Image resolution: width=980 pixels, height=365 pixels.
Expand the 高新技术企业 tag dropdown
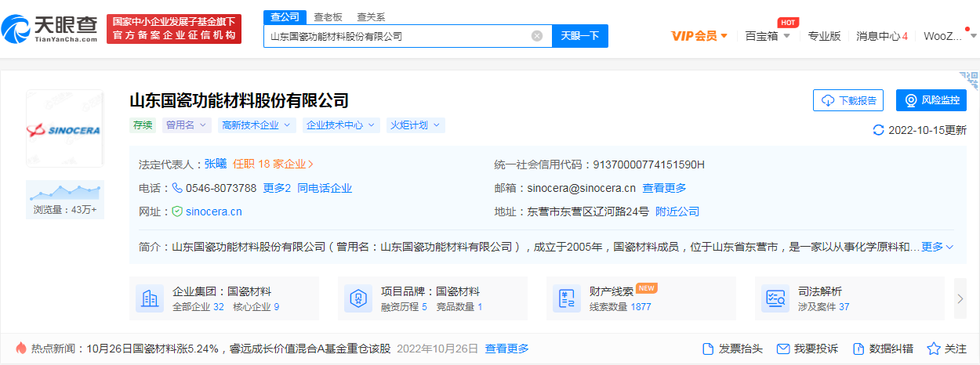point(256,125)
